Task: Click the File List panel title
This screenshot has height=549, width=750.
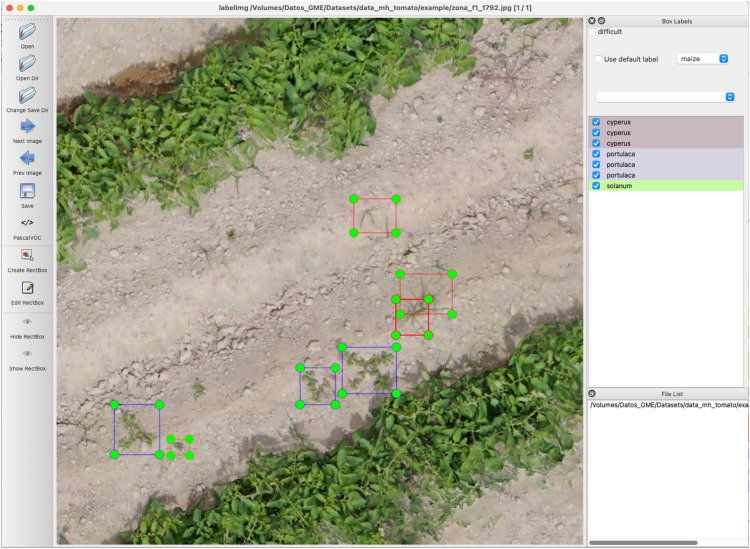Action: point(672,394)
